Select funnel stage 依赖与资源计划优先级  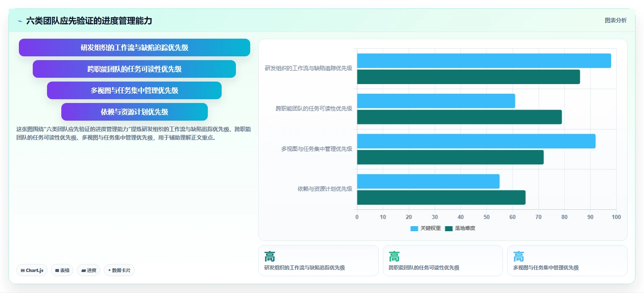click(134, 112)
